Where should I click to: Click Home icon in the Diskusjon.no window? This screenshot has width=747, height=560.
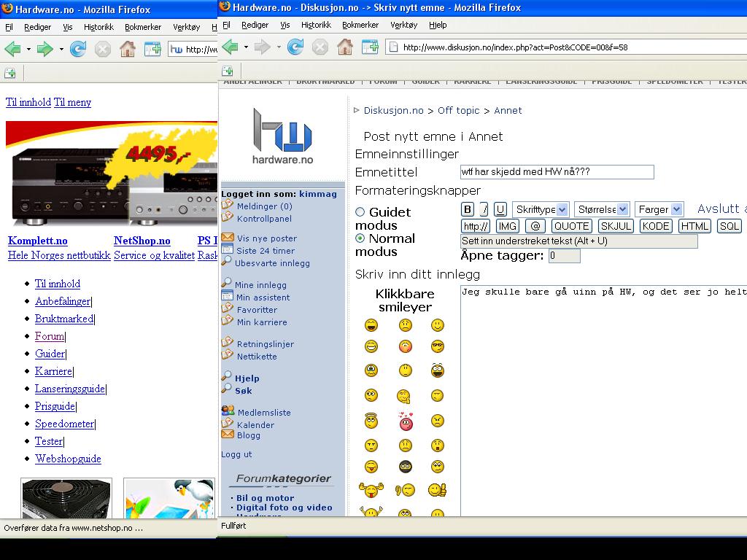coord(344,47)
